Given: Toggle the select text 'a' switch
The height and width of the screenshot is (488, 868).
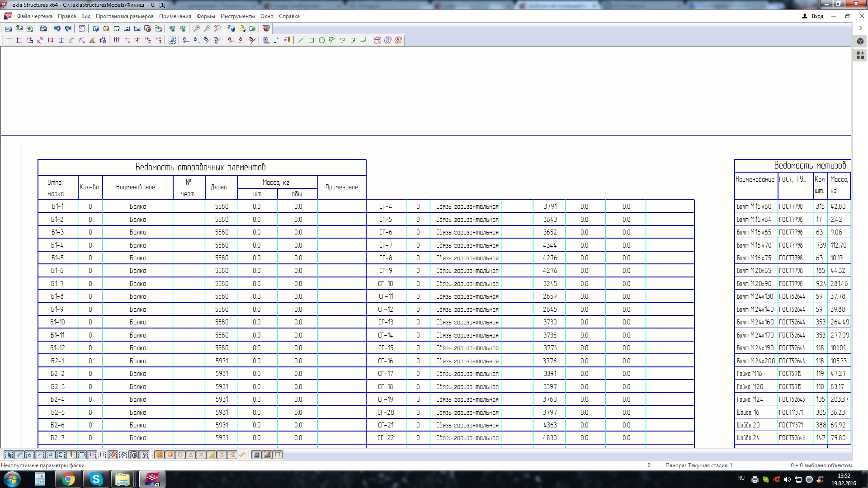Looking at the screenshot, I should point(30,455).
